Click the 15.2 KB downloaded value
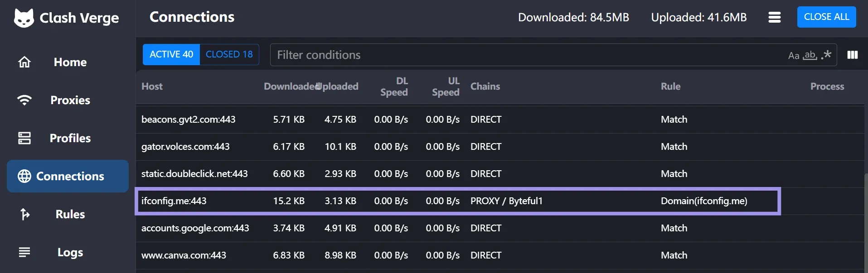 pos(289,201)
